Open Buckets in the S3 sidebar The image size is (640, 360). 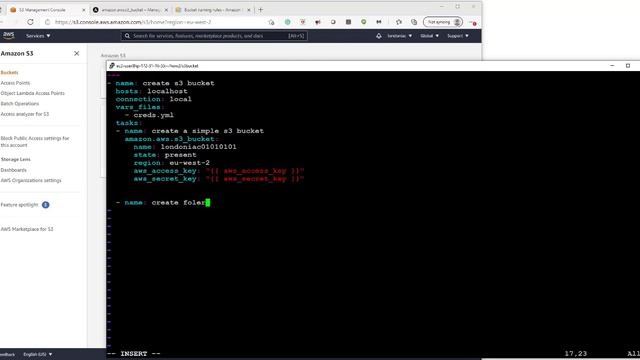click(9, 73)
